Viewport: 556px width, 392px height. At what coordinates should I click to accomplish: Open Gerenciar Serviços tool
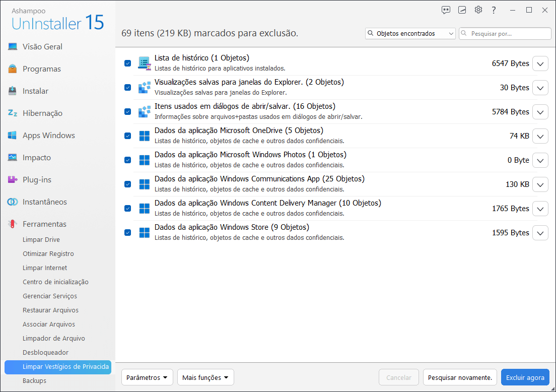pos(50,296)
